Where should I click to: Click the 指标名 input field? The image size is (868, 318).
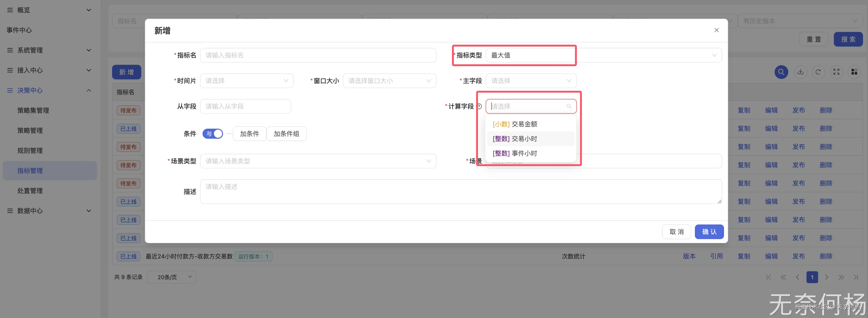(x=318, y=55)
